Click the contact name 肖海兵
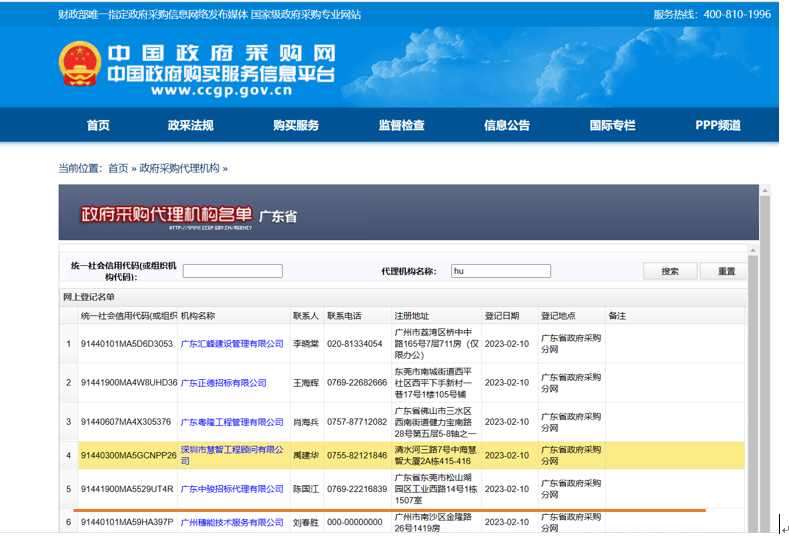Screen dimensions: 789x539 click(x=306, y=422)
